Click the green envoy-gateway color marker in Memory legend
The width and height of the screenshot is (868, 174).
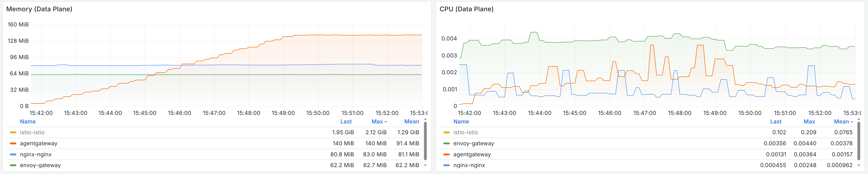click(13, 165)
